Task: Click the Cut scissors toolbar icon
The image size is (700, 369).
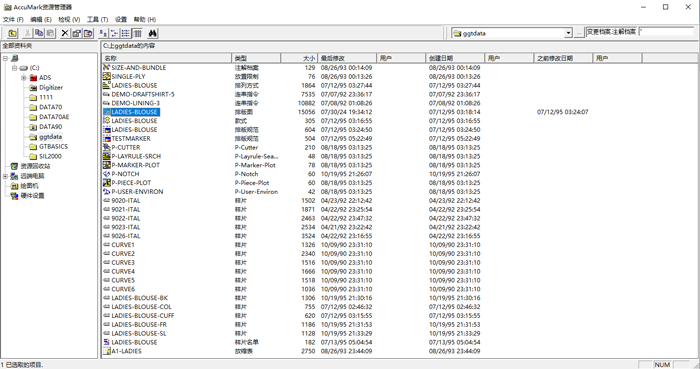Action: [x=28, y=33]
